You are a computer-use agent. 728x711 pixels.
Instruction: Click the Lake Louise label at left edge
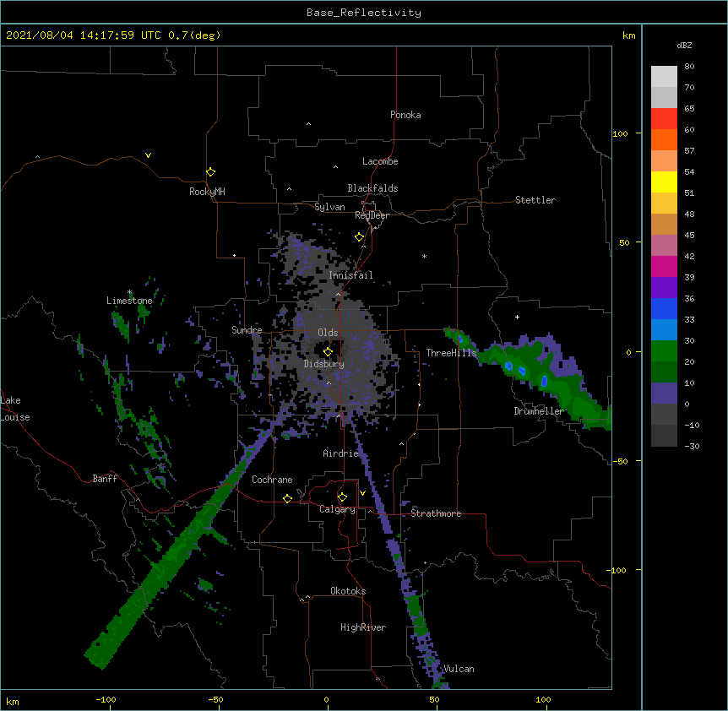[x=15, y=409]
